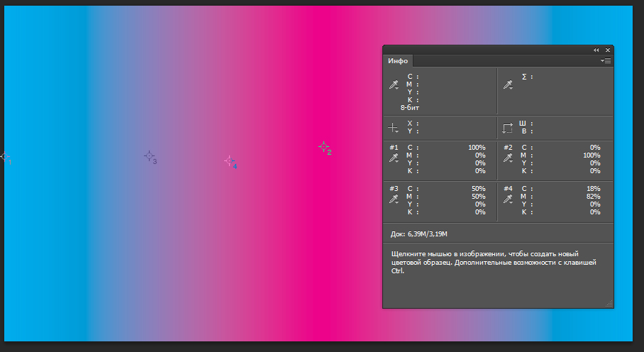The width and height of the screenshot is (644, 352).
Task: Open sampler #4 eyedropper mode menu
Action: click(508, 199)
